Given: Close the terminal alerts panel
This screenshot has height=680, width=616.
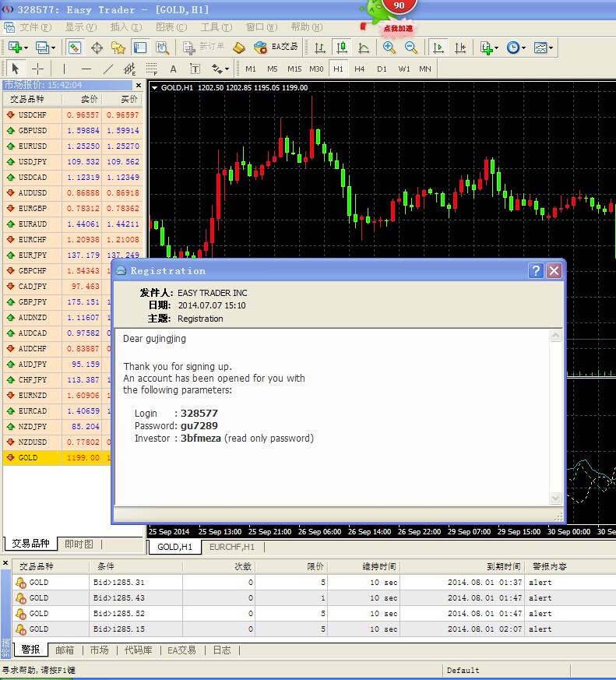Looking at the screenshot, I should [x=5, y=563].
